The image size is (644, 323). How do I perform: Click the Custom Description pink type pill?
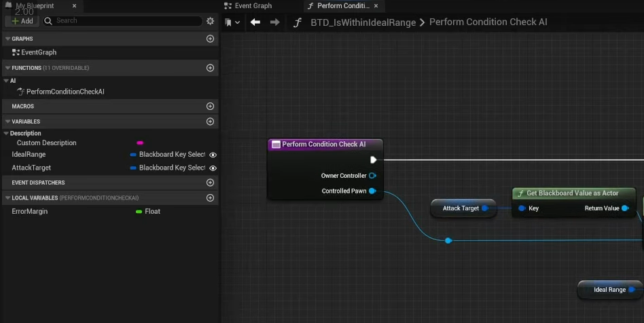(x=140, y=143)
